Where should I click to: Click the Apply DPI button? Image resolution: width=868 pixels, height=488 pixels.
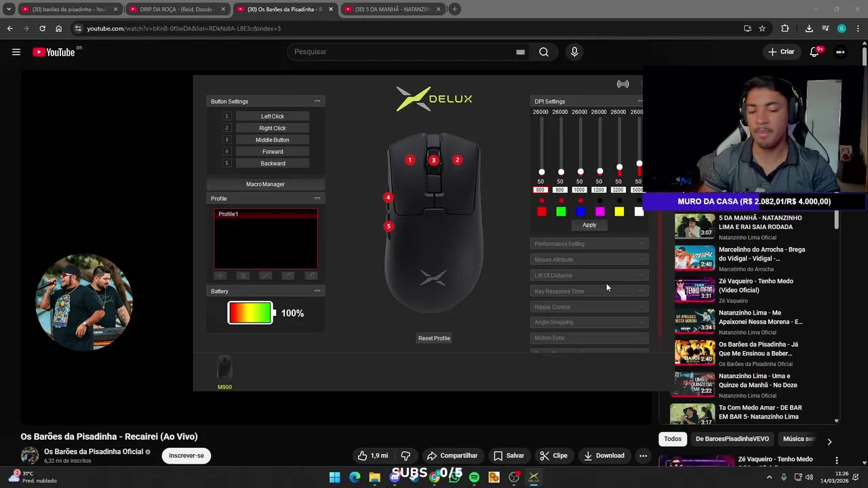[589, 225]
